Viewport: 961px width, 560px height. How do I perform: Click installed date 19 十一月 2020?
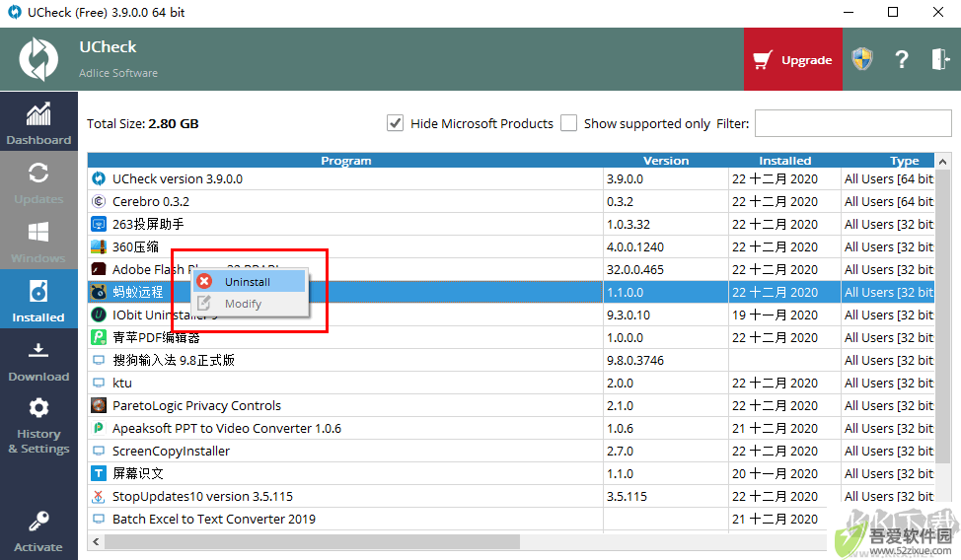[775, 315]
